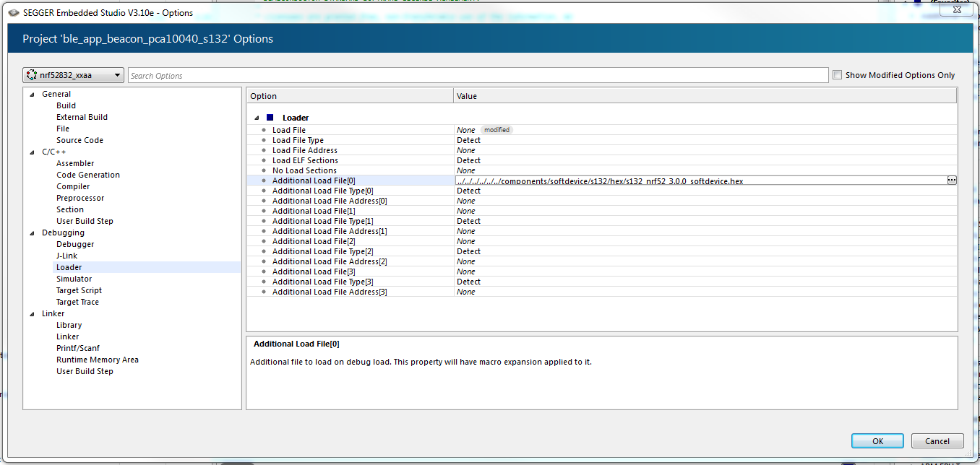Screen dimensions: 980x465
Task: Select Additional Load File[3] row
Action: coord(601,271)
